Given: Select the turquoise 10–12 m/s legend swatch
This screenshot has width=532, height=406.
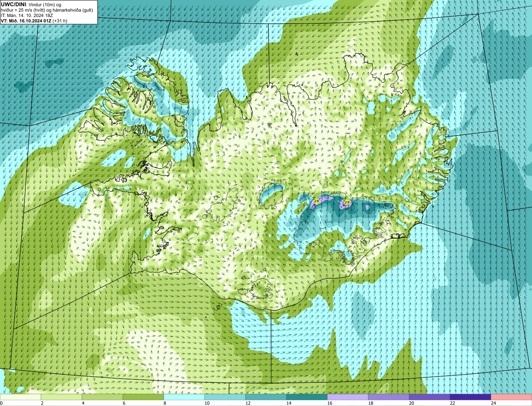Looking at the screenshot, I should click(x=225, y=397).
